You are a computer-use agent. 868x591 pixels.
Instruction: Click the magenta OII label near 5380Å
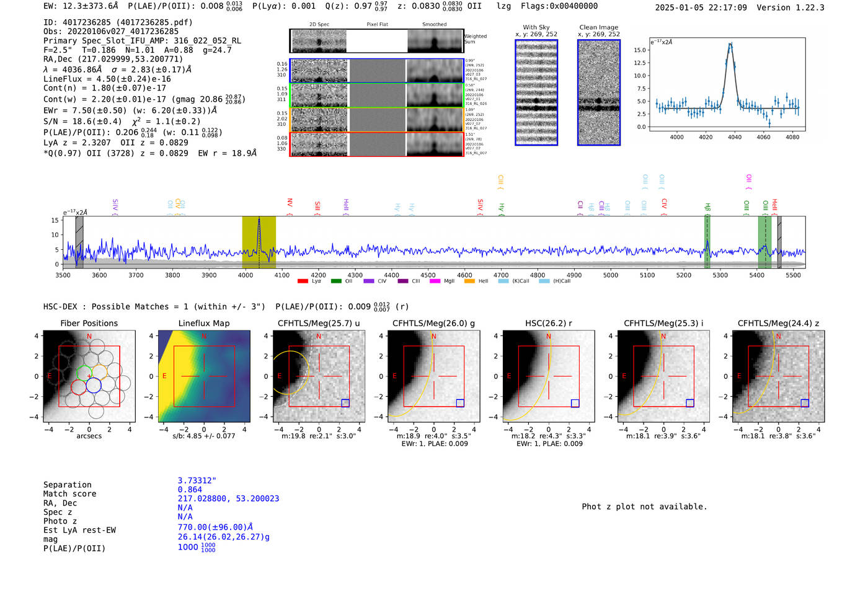[749, 182]
